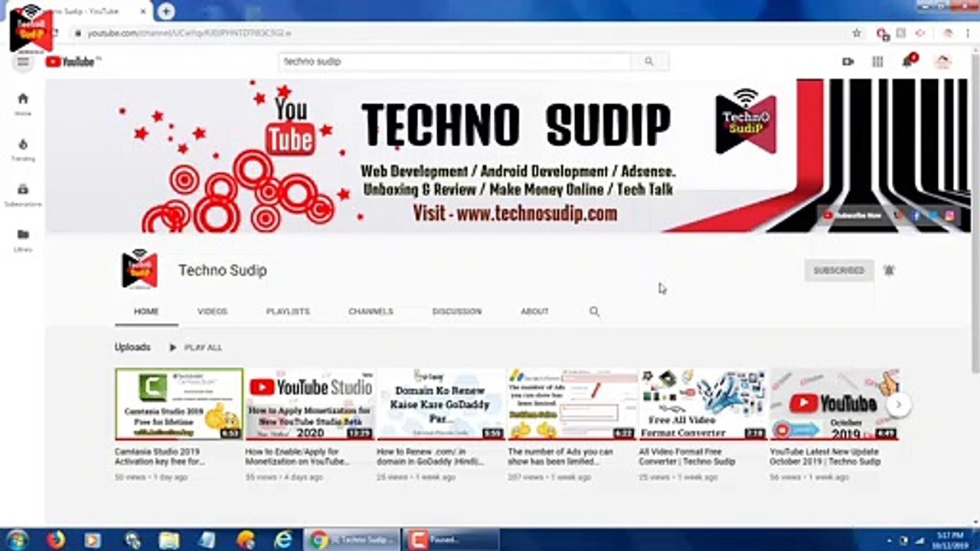Open the notifications bell with badge
This screenshot has height=551, width=980.
tap(908, 61)
